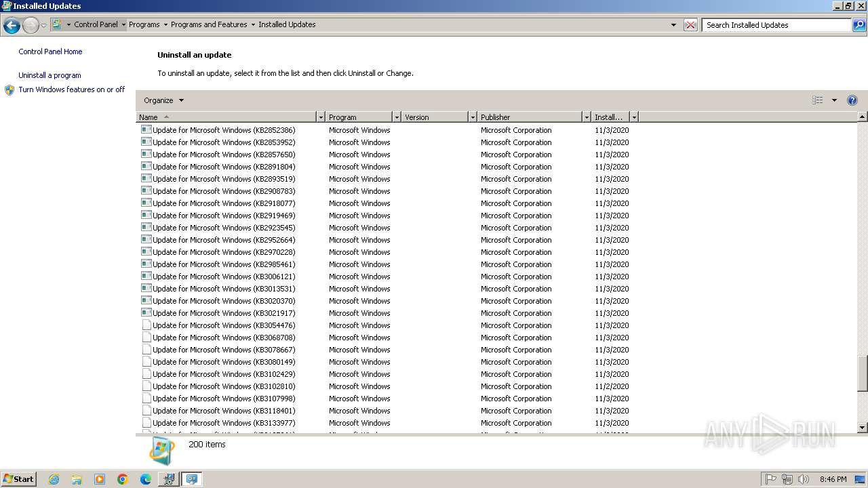The height and width of the screenshot is (488, 868).
Task: Select update KB2923545
Action: [x=224, y=228]
